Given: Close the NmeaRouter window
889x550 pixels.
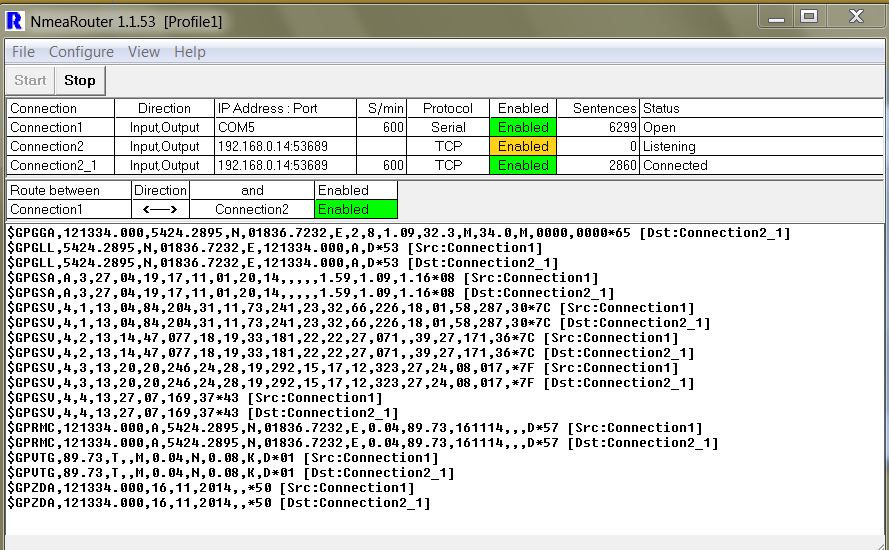Looking at the screenshot, I should 856,16.
